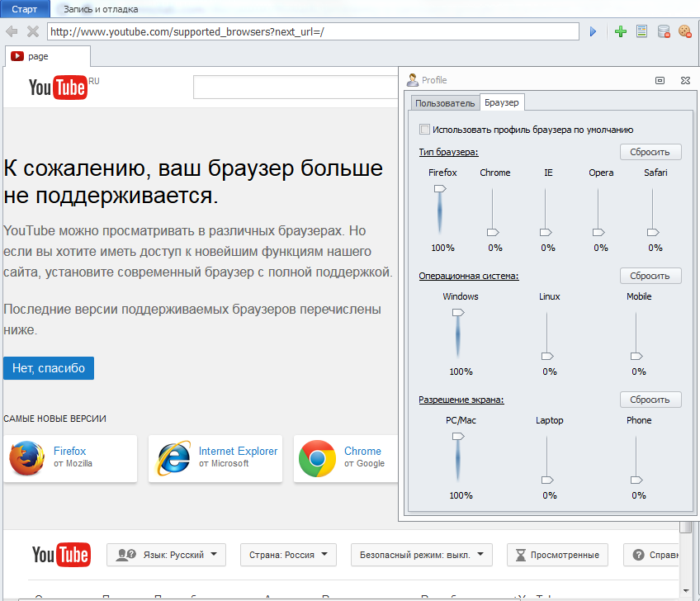700x601 pixels.
Task: Open the Страна: Россия dropdown
Action: pyautogui.click(x=288, y=555)
